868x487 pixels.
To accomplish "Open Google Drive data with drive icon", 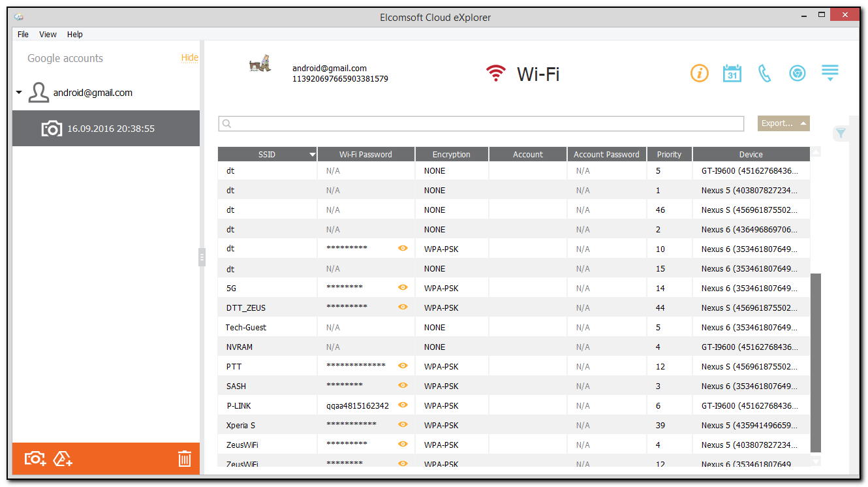I will coord(63,459).
